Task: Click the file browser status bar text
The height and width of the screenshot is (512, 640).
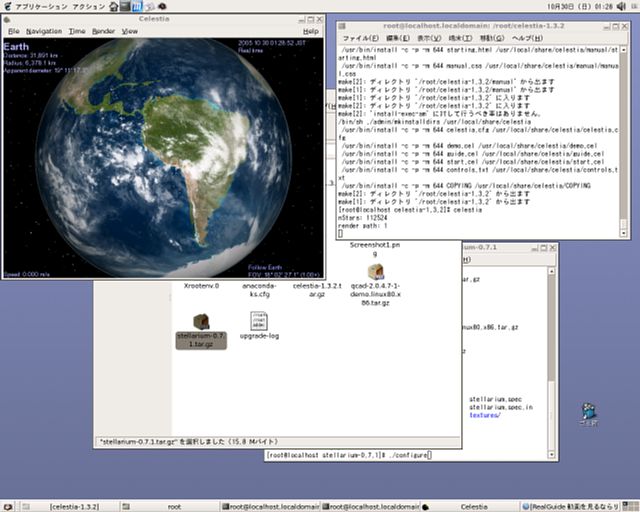Action: click(x=189, y=442)
